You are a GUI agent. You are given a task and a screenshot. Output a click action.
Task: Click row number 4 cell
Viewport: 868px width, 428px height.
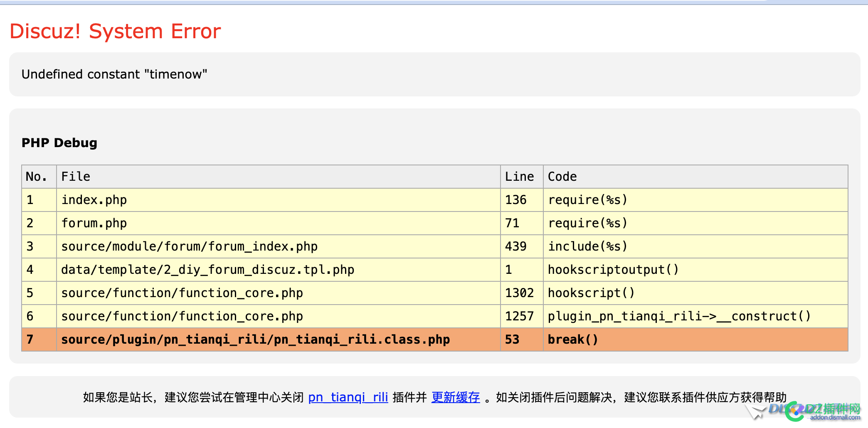click(39, 270)
